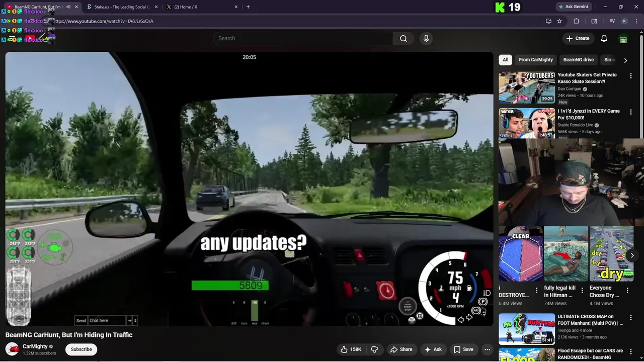Open media controls music-note icon

pyautogui.click(x=612, y=21)
